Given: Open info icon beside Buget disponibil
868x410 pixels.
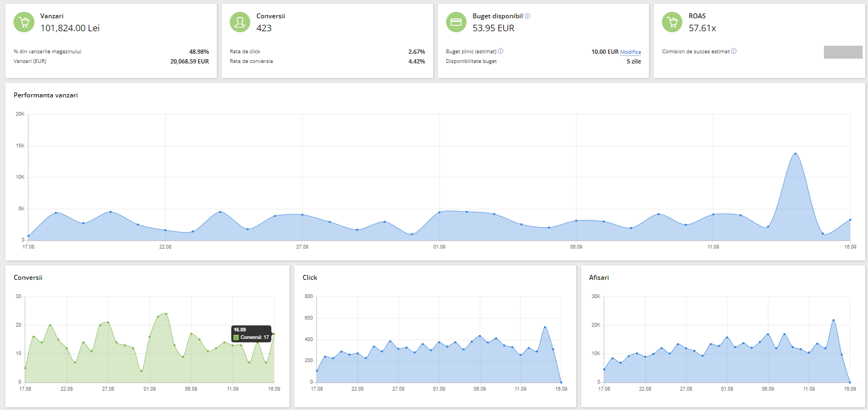Looking at the screenshot, I should [527, 16].
